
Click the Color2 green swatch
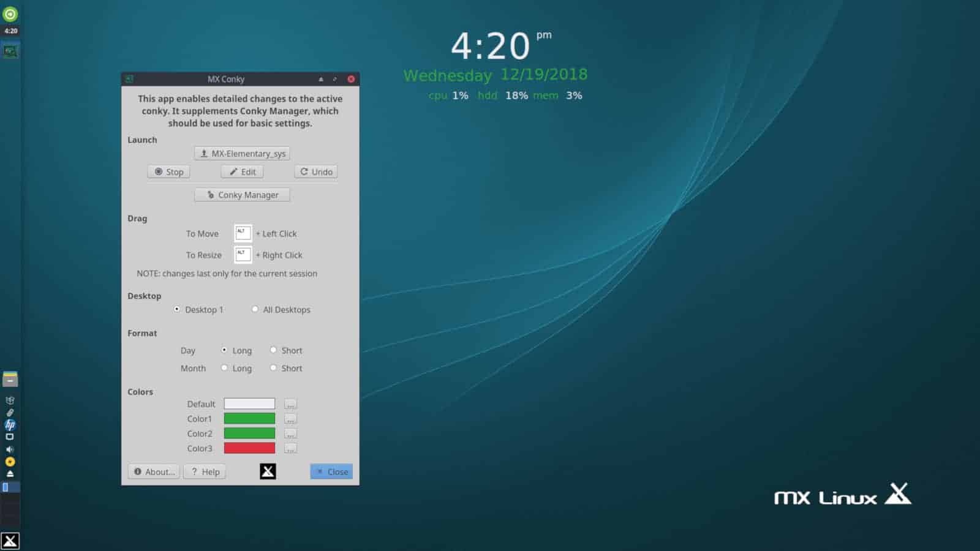[x=249, y=433]
